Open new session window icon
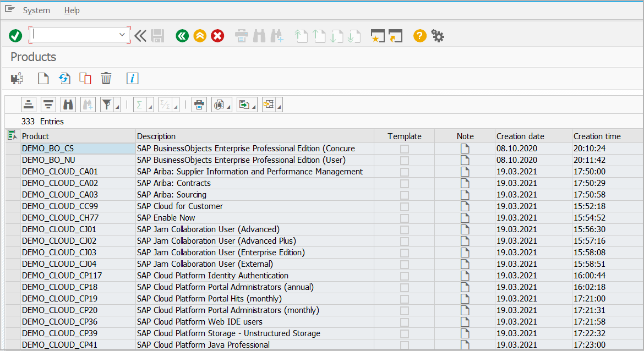Viewport: 644px width, 351px height. (378, 36)
